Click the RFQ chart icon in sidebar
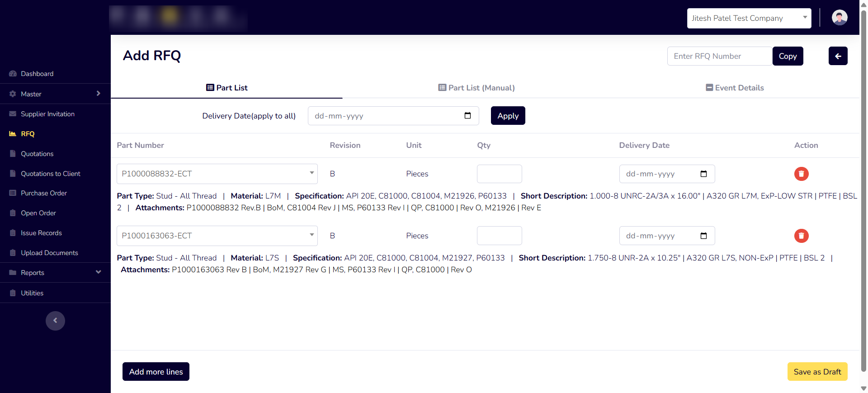868x393 pixels. click(13, 134)
